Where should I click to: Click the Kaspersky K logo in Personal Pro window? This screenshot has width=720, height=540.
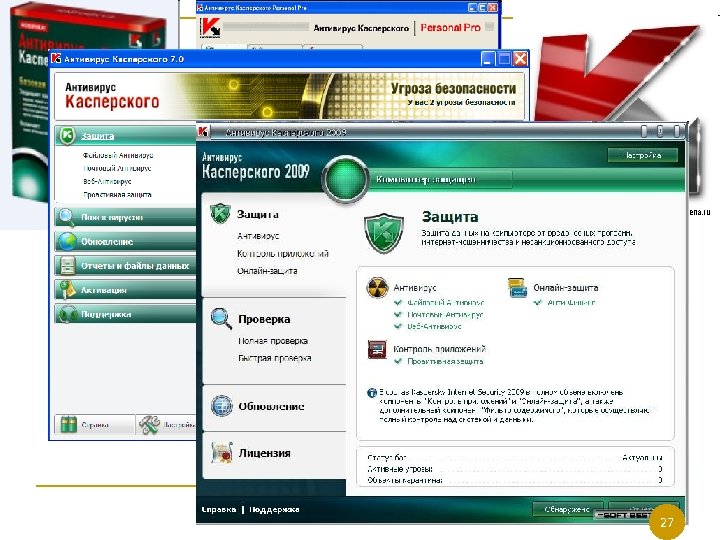point(210,28)
